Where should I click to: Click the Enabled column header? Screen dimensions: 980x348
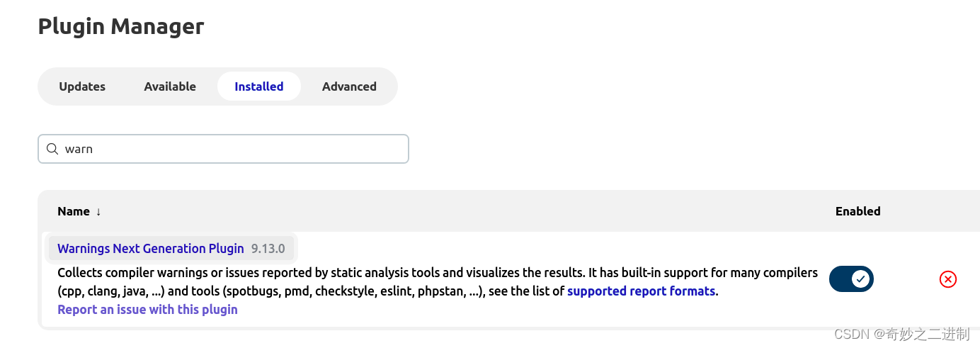coord(857,211)
